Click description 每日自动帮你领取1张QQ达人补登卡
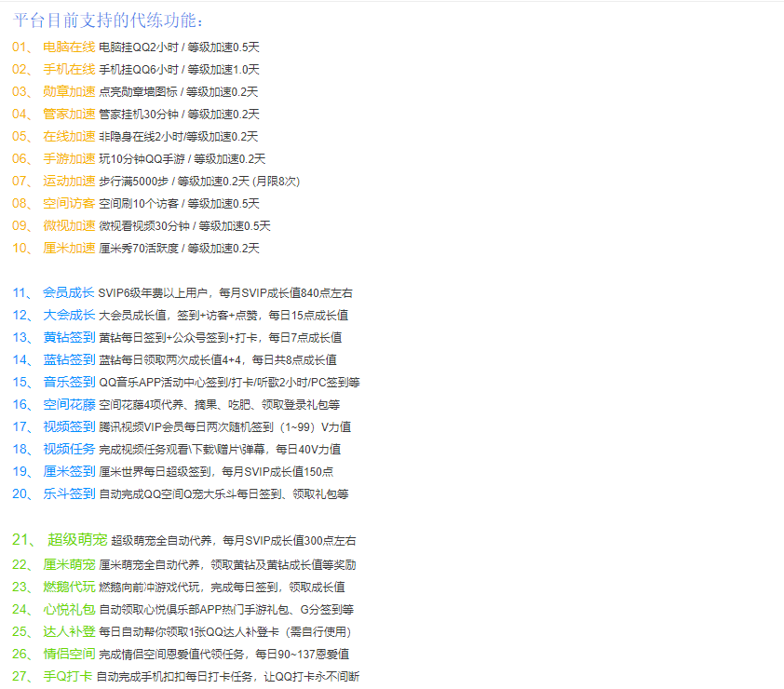 [x=225, y=632]
